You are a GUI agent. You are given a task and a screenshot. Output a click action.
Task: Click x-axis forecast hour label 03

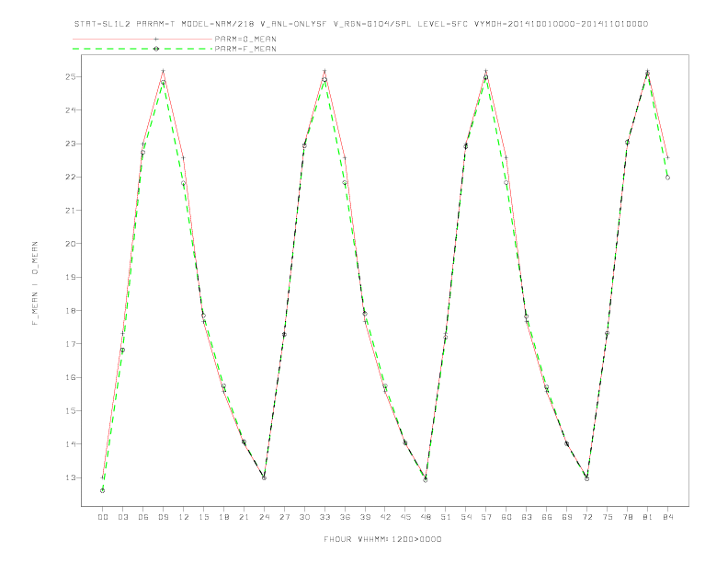[x=122, y=517]
